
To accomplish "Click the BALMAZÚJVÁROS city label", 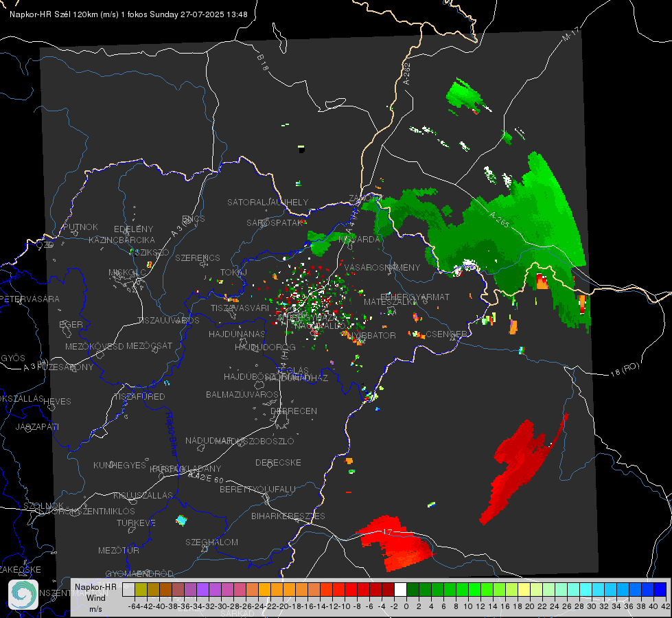I will (x=242, y=394).
